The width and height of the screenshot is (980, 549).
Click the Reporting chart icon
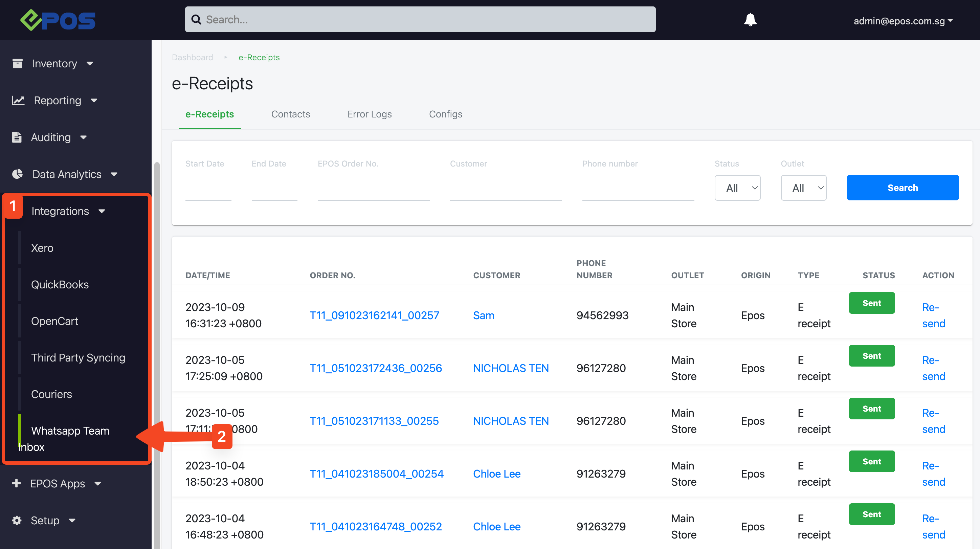[x=18, y=100]
